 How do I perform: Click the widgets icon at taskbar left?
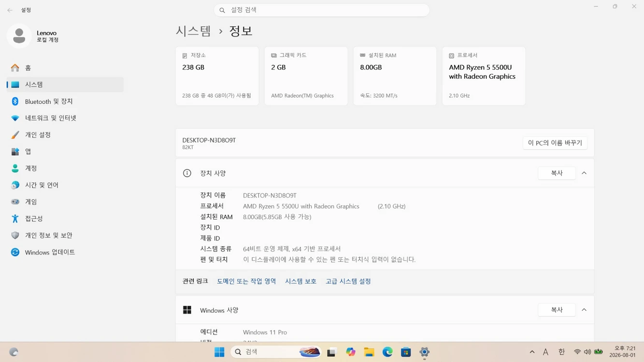(14, 352)
